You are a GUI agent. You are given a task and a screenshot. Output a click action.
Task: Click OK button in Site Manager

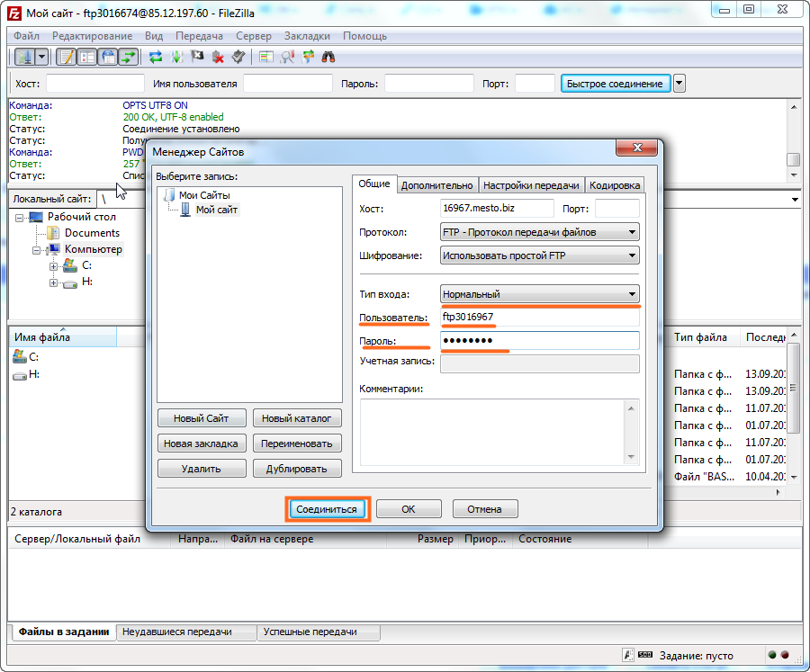click(409, 509)
